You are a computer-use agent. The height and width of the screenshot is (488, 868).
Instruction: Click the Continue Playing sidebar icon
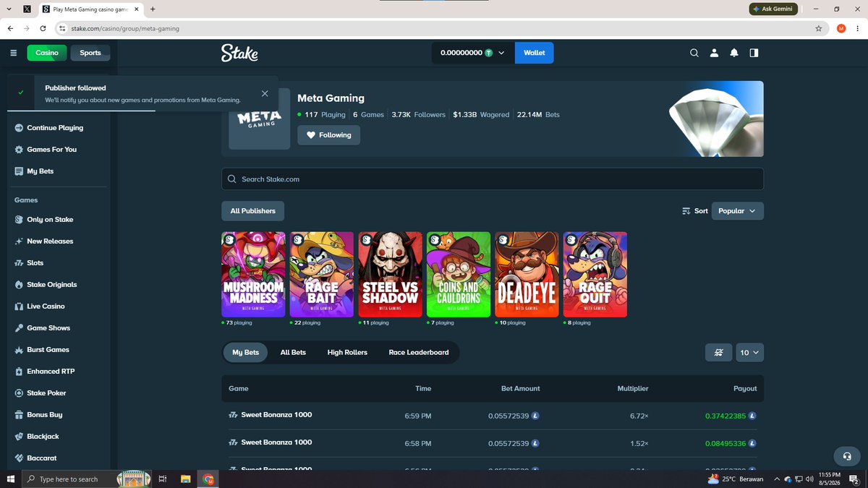20,128
